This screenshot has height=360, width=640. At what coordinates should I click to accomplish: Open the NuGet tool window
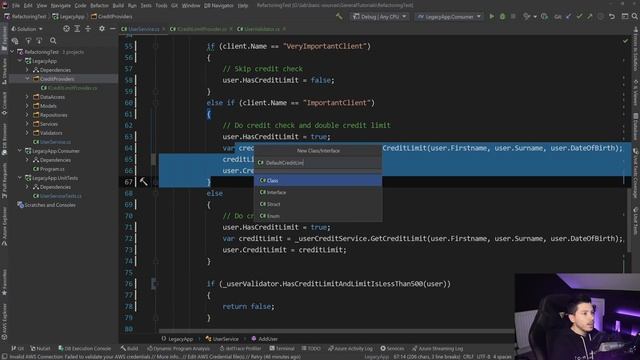pyautogui.click(x=40, y=349)
